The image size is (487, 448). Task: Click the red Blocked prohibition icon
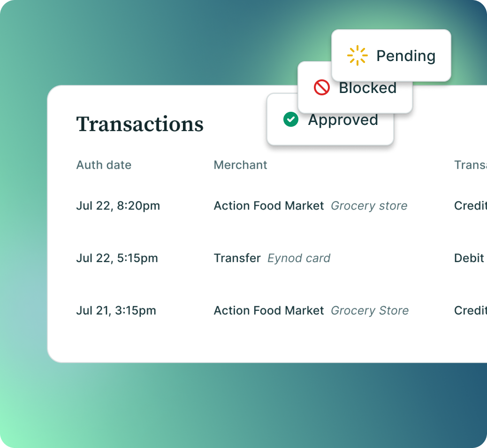click(321, 87)
